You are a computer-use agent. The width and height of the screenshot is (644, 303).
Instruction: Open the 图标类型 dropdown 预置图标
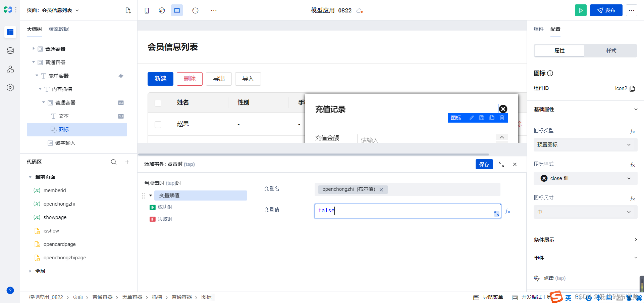point(585,145)
